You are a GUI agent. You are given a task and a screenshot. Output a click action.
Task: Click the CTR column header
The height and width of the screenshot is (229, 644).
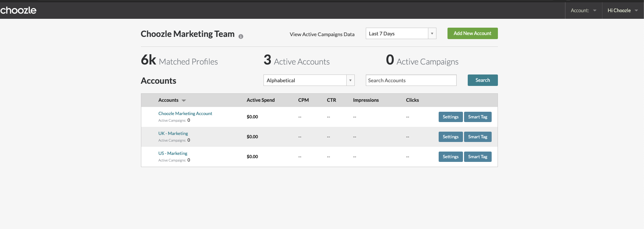331,100
